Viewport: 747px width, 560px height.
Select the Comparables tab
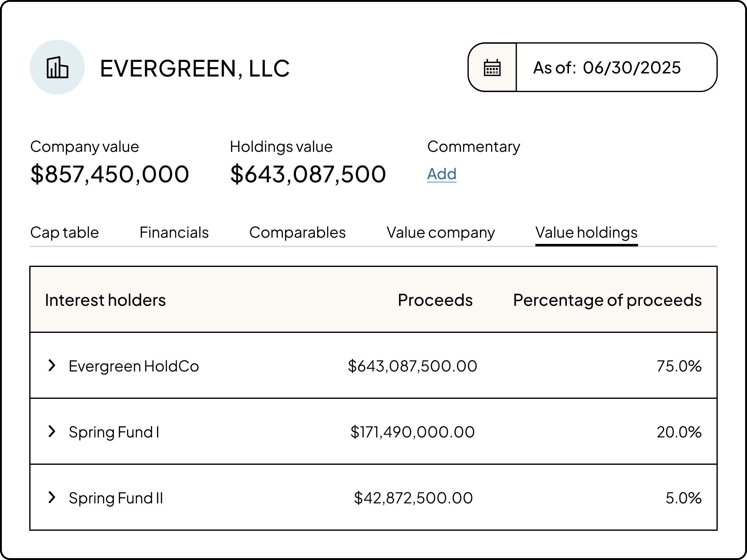tap(298, 232)
